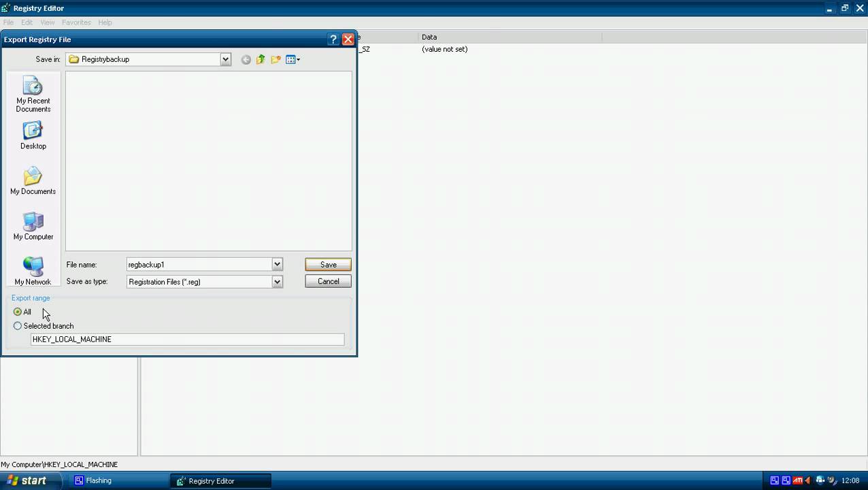Click Registry Editor taskbar button
Image resolution: width=868 pixels, height=490 pixels.
pos(221,480)
